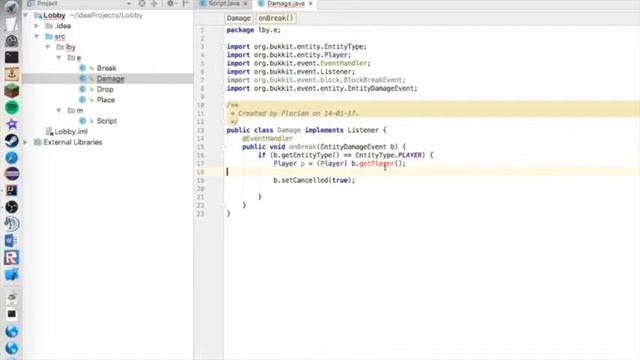Open Xcode-style blue hammer dock icon
The image size is (640, 360).
click(x=11, y=274)
